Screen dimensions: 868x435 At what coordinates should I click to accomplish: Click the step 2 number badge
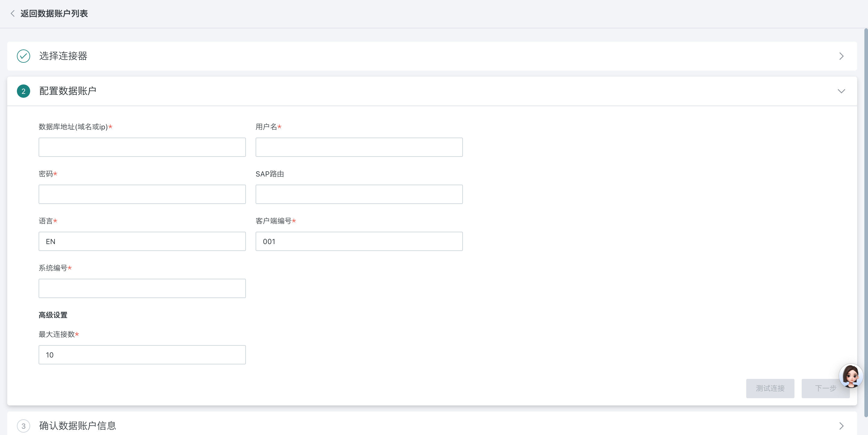coord(23,91)
